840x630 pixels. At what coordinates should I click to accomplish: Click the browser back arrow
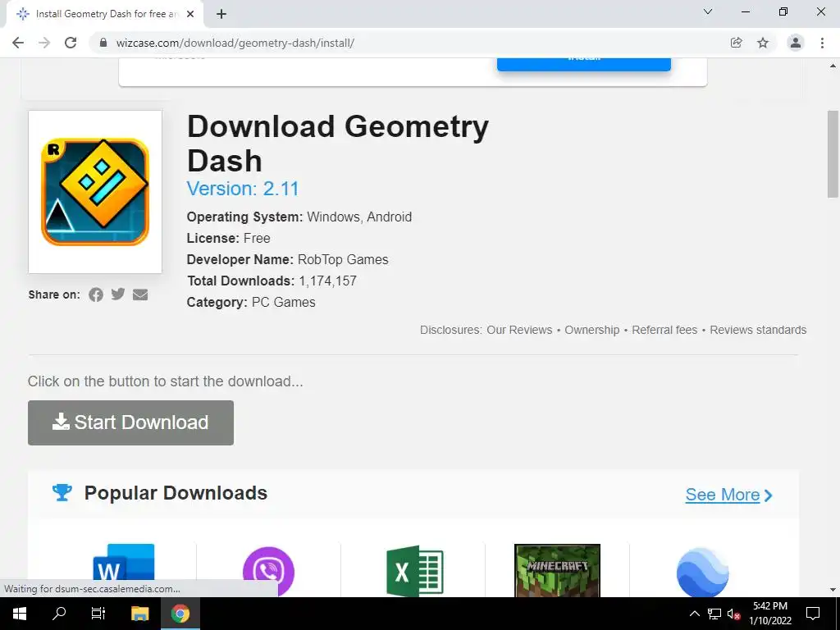[x=18, y=43]
